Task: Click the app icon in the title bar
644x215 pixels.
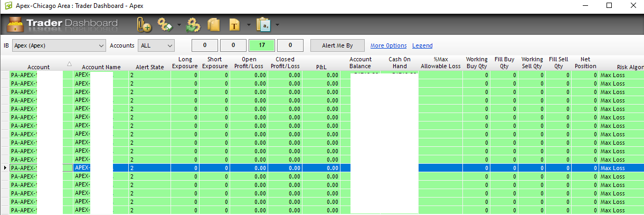Action: pos(7,5)
